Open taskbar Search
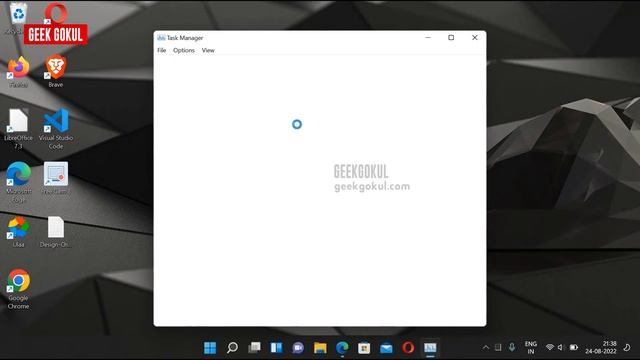The width and height of the screenshot is (640, 360). pyautogui.click(x=232, y=348)
